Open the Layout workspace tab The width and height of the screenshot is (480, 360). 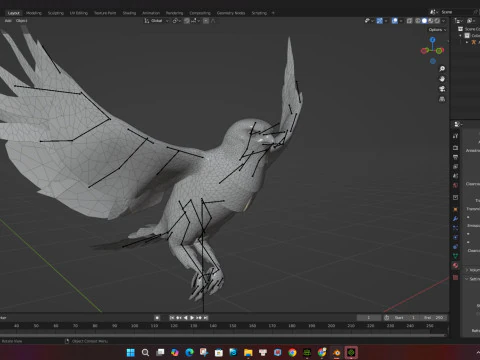point(14,13)
